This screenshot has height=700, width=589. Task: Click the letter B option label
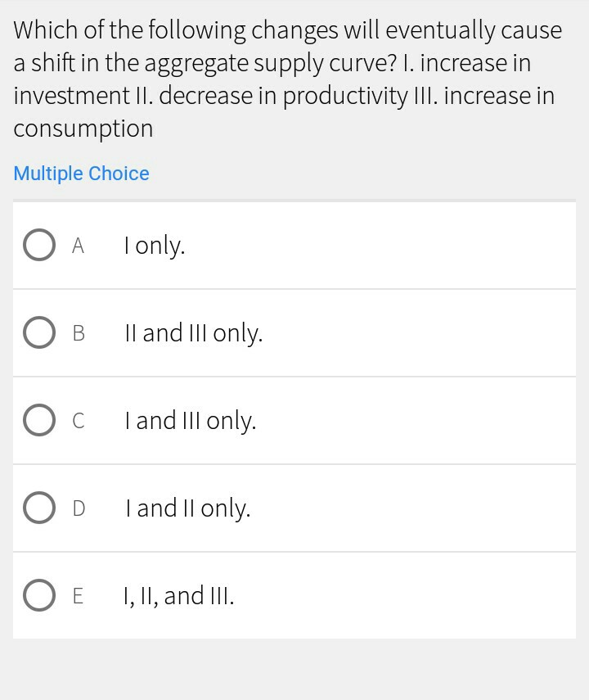(x=79, y=332)
